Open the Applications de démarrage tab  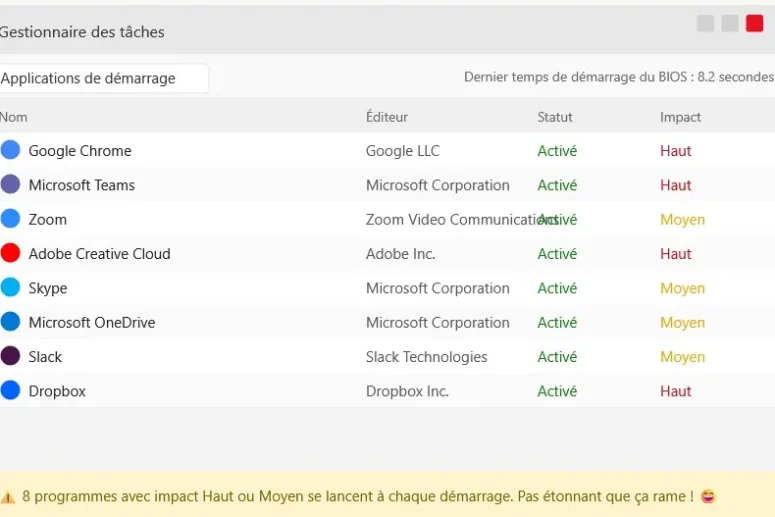pyautogui.click(x=103, y=78)
